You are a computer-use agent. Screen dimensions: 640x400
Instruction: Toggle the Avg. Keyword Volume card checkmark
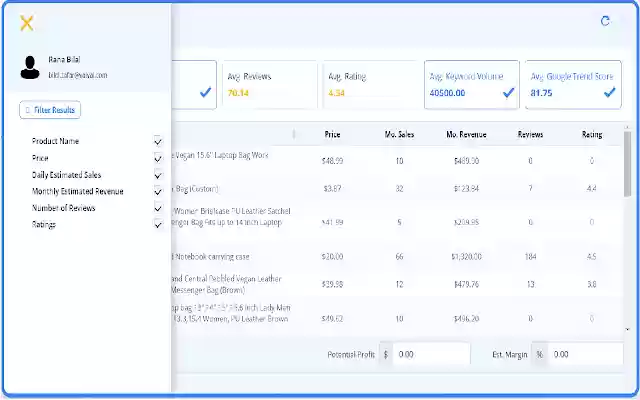[x=509, y=93]
